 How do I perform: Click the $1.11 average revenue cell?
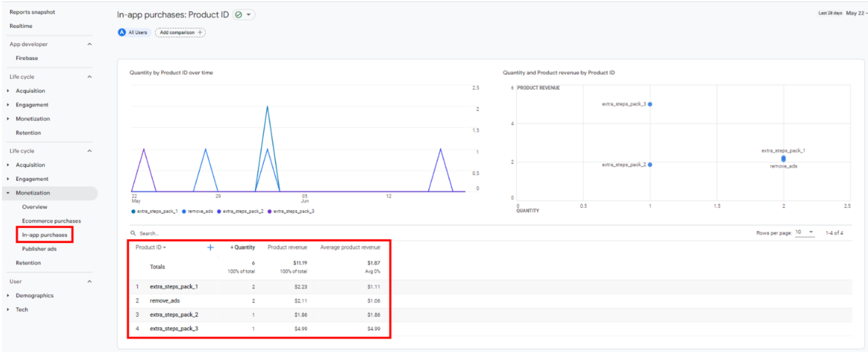[x=374, y=287]
